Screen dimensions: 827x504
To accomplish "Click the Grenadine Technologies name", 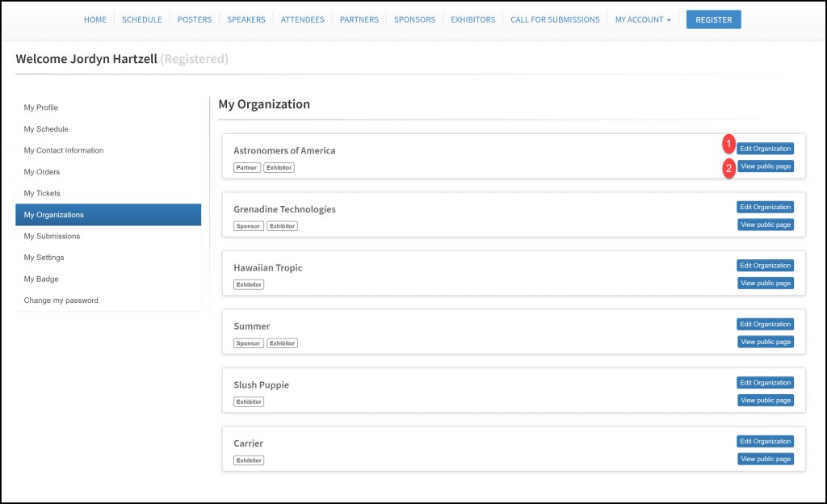I will (284, 209).
